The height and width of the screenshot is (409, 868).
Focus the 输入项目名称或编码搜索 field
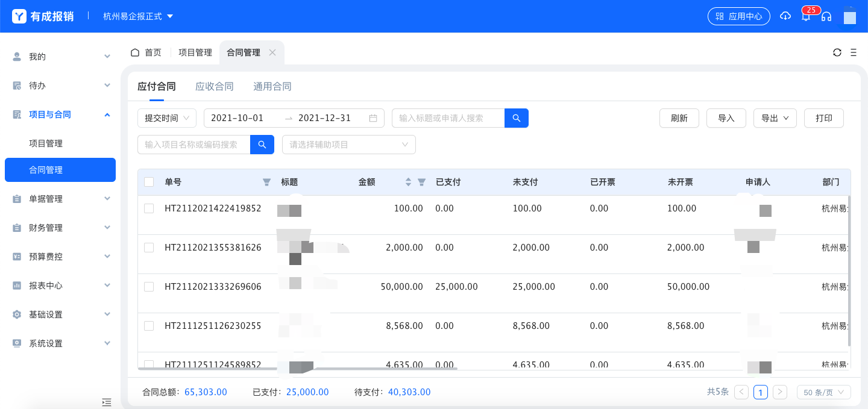(x=193, y=145)
